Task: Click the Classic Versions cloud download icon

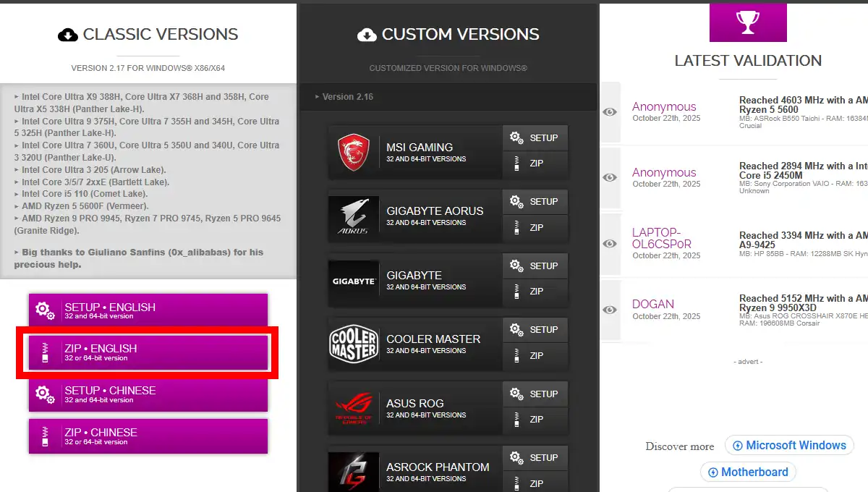Action: (68, 35)
